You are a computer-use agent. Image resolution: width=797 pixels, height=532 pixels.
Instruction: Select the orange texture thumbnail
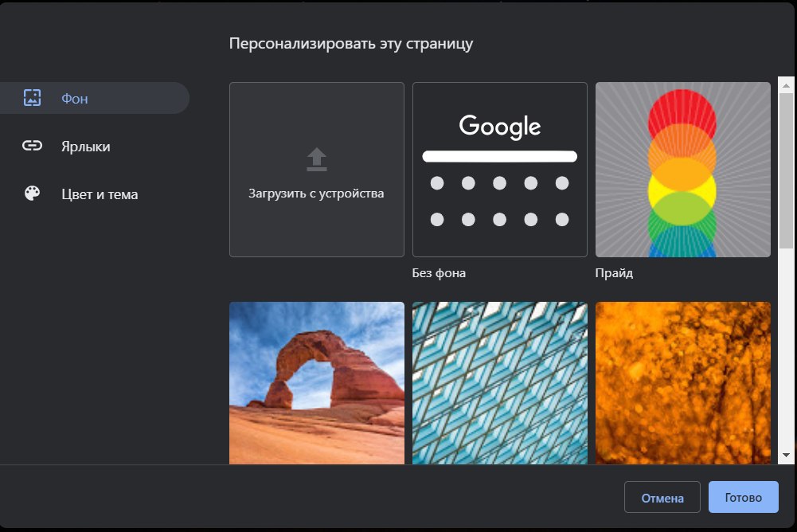(682, 383)
